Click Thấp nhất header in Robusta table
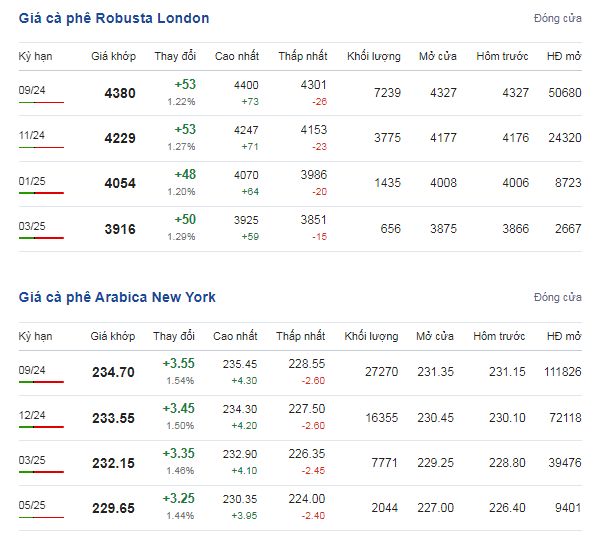The image size is (603, 541). click(x=303, y=56)
